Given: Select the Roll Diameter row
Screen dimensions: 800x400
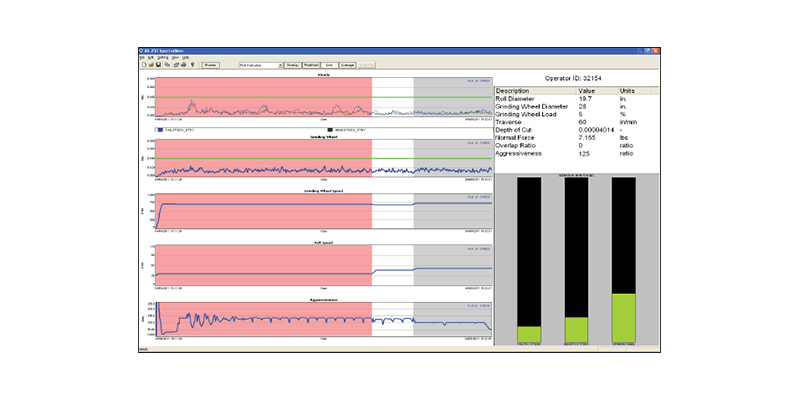Looking at the screenshot, I should click(577, 99).
